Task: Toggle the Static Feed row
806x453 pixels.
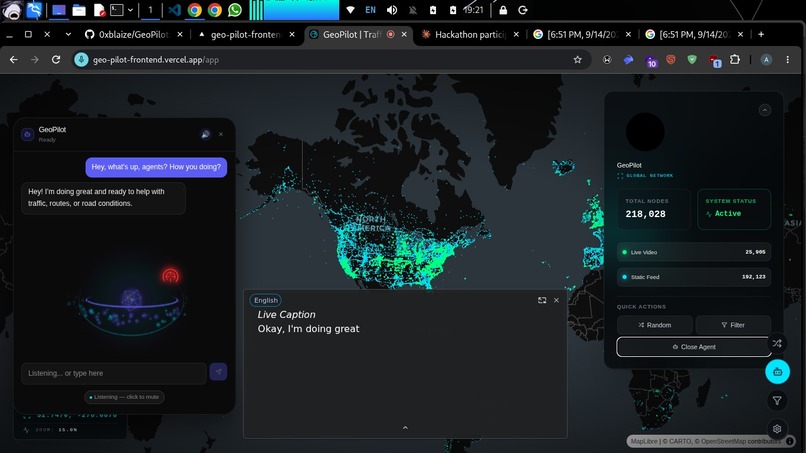Action: (x=693, y=277)
